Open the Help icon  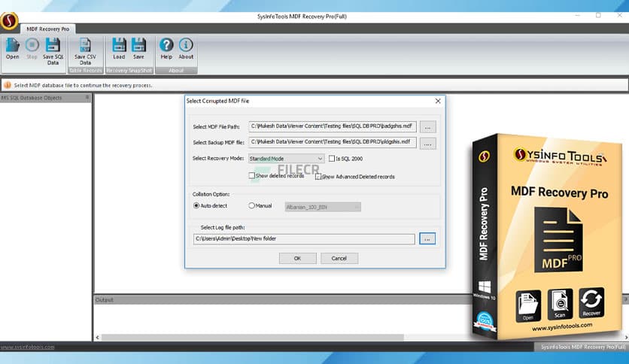pyautogui.click(x=166, y=48)
